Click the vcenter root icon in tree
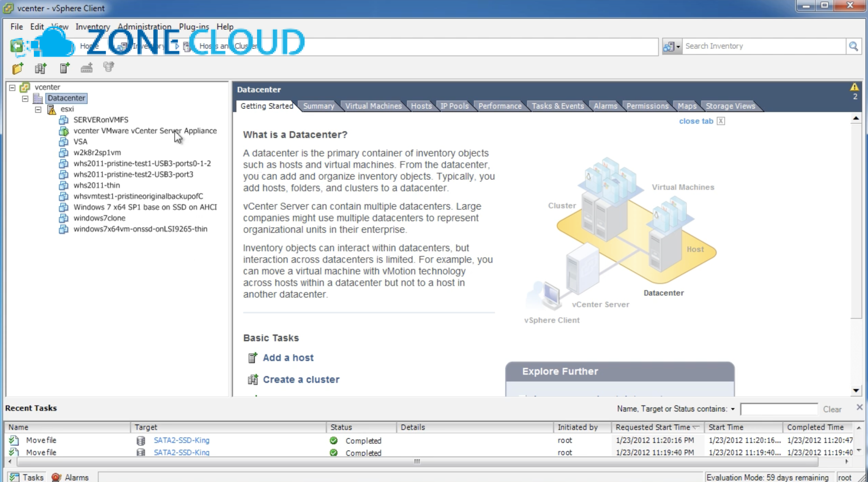Image resolution: width=868 pixels, height=482 pixels. [x=25, y=87]
